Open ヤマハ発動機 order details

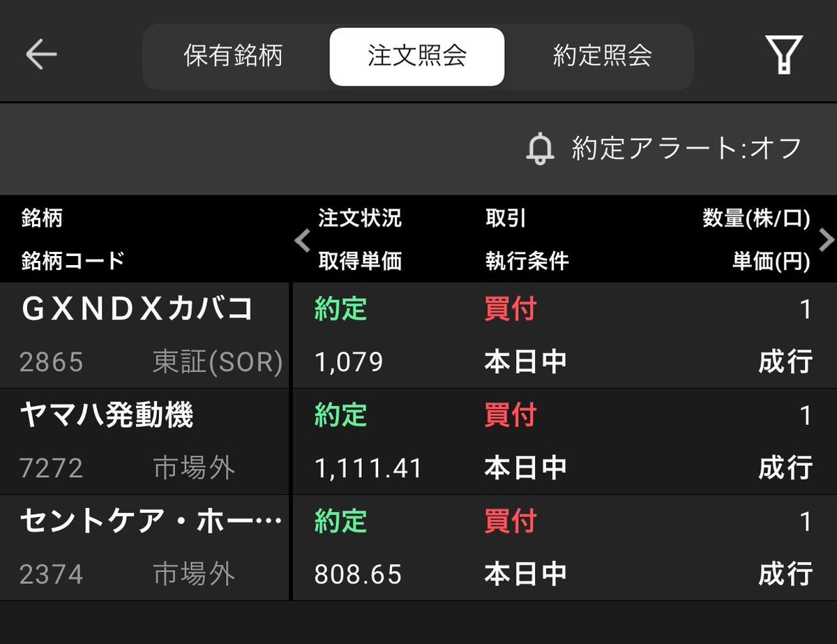coord(418,442)
